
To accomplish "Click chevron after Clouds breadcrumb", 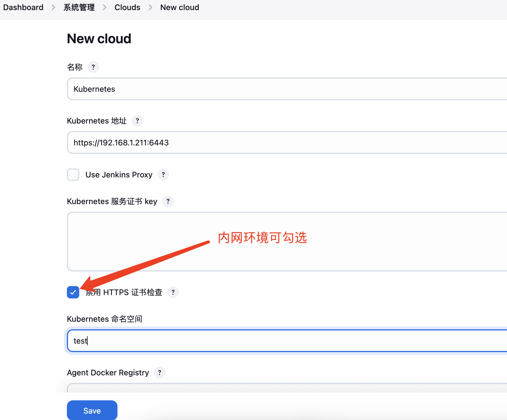I will tap(150, 7).
